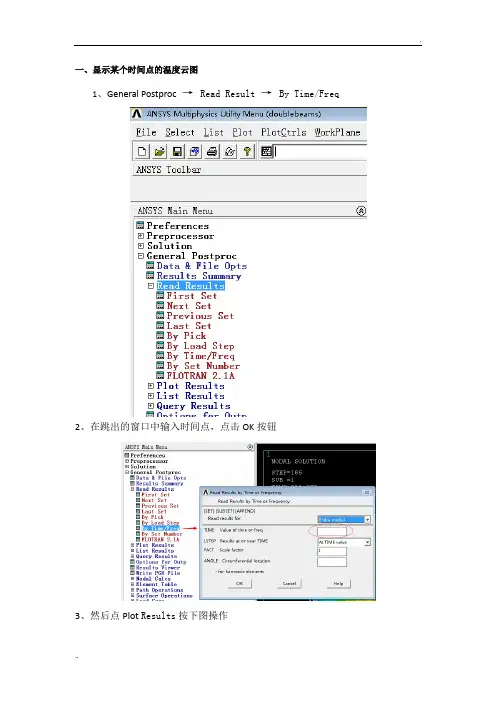The image size is (496, 702).
Task: Expand the Preprocessor tree node
Action: [x=141, y=235]
